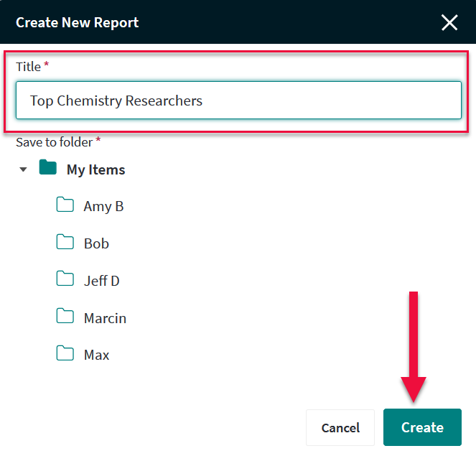The height and width of the screenshot is (456, 476).
Task: Click the Bob folder icon
Action: pyautogui.click(x=65, y=242)
